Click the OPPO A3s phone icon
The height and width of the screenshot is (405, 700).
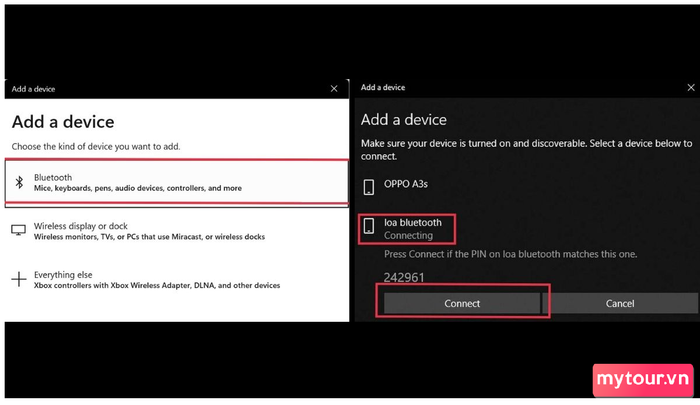369,187
